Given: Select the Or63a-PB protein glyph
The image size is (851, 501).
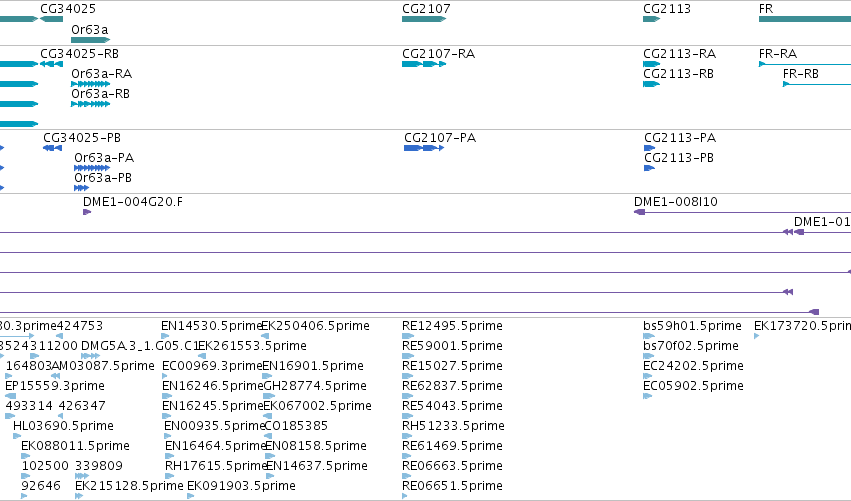Looking at the screenshot, I should [x=81, y=188].
